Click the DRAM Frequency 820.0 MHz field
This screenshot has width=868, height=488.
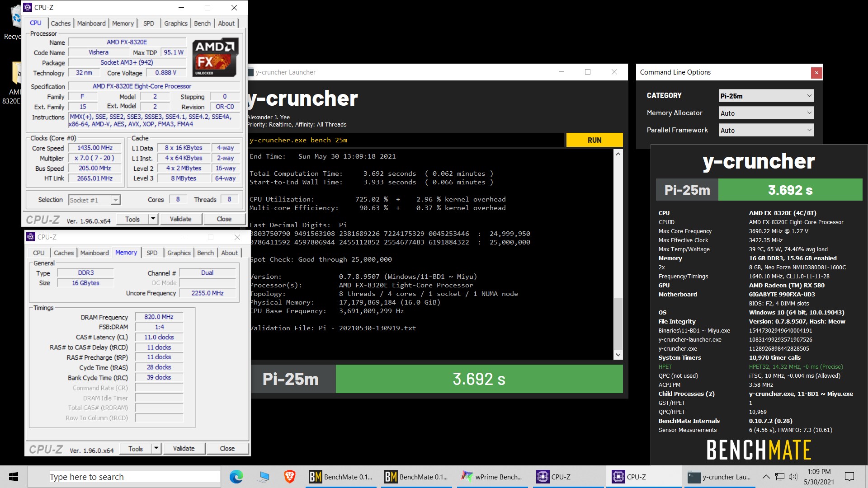coord(159,317)
